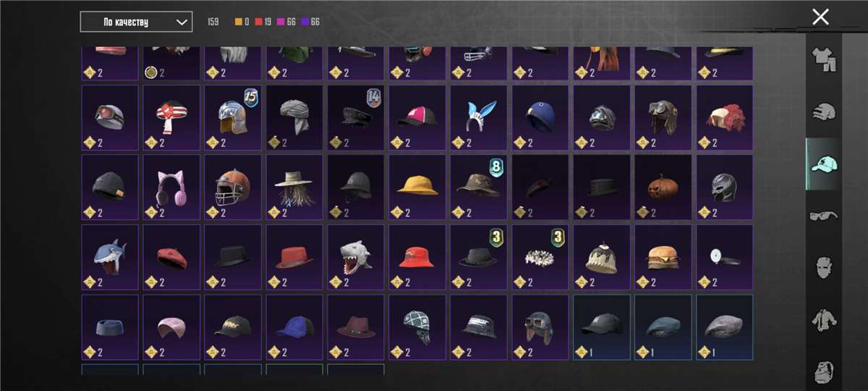Open the jacket category in sidebar
Screen dimensions: 868x391
tap(824, 319)
